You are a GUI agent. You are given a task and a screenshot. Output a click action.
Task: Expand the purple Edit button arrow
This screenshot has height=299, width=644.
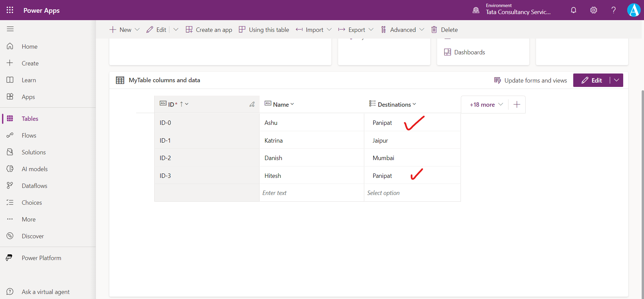pos(616,80)
